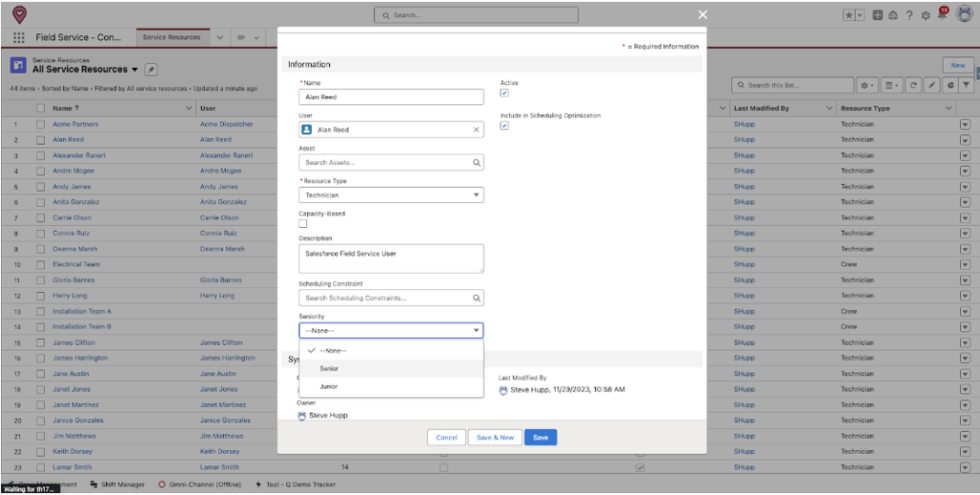Image resolution: width=980 pixels, height=495 pixels.
Task: Open the Steve Hupp owner link
Action: (328, 416)
